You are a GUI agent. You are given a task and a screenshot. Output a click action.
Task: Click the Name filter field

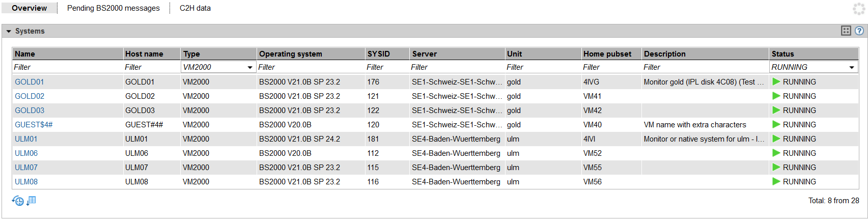[66, 67]
